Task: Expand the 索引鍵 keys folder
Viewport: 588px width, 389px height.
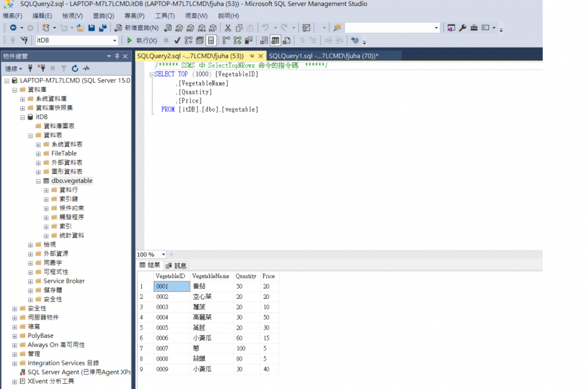Action: click(46, 199)
